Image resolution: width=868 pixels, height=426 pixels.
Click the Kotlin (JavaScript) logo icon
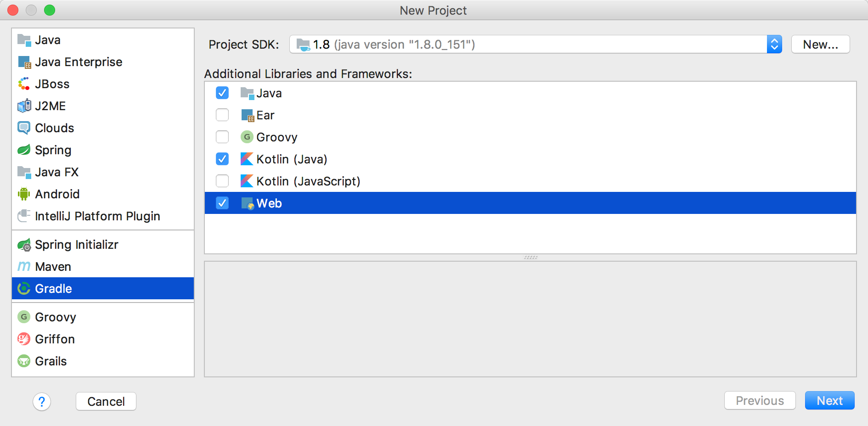247,181
